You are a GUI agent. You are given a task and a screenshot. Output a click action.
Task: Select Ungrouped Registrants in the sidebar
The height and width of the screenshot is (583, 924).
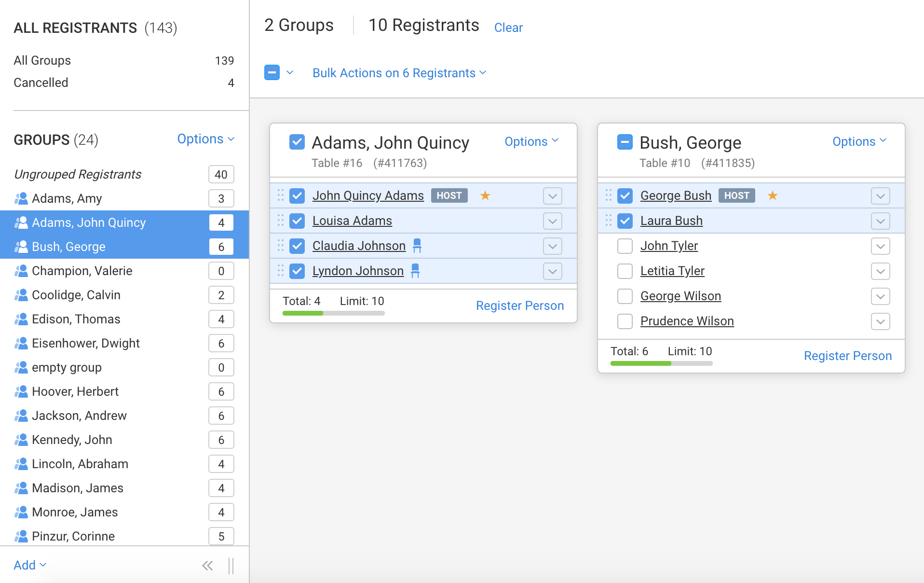[x=78, y=174]
